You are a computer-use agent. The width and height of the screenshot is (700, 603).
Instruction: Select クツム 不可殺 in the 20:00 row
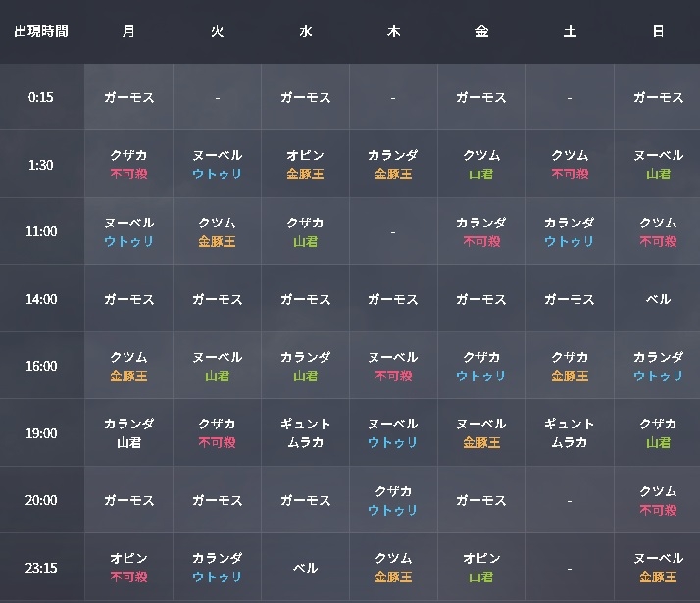pos(658,500)
